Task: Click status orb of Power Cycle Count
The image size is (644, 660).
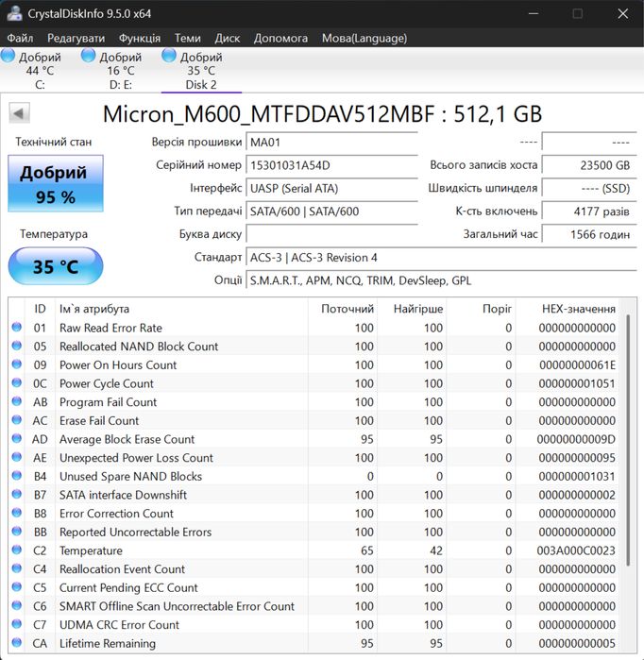Action: (x=17, y=382)
